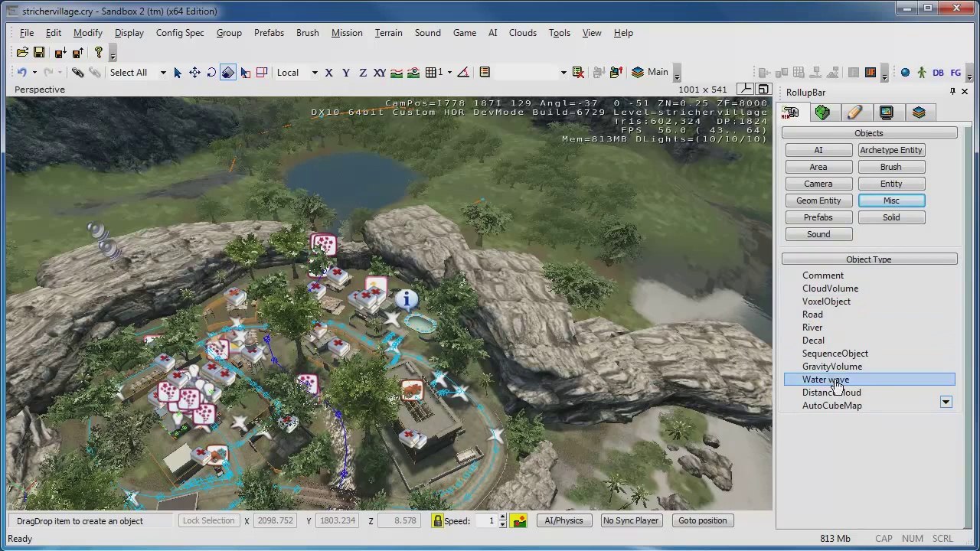Open the Clouds menu

click(x=523, y=33)
